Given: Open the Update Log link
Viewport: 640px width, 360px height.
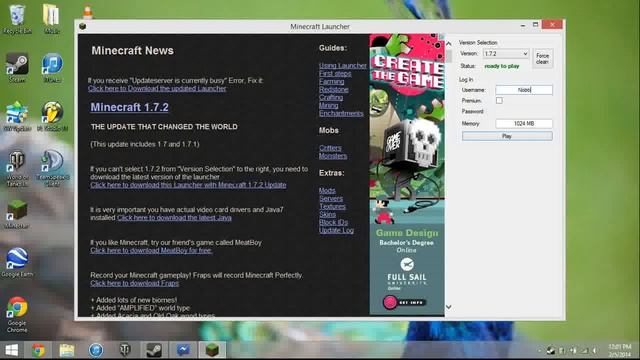Looking at the screenshot, I should tap(336, 230).
